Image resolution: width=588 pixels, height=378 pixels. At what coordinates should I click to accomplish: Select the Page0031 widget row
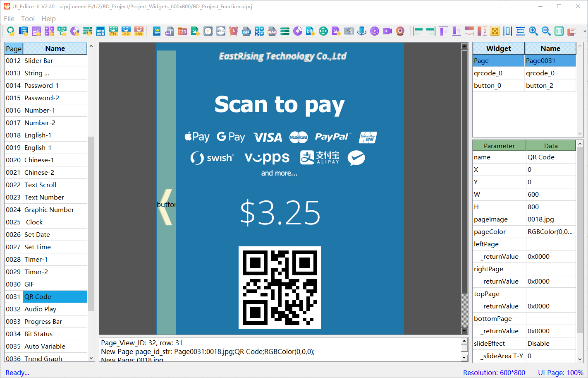[x=524, y=61]
